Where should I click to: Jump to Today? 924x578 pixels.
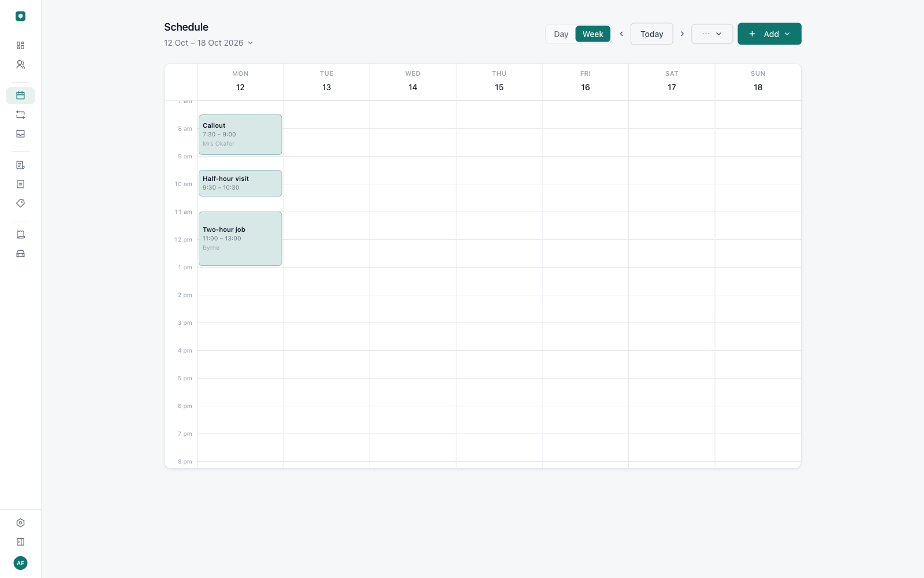[x=651, y=34]
